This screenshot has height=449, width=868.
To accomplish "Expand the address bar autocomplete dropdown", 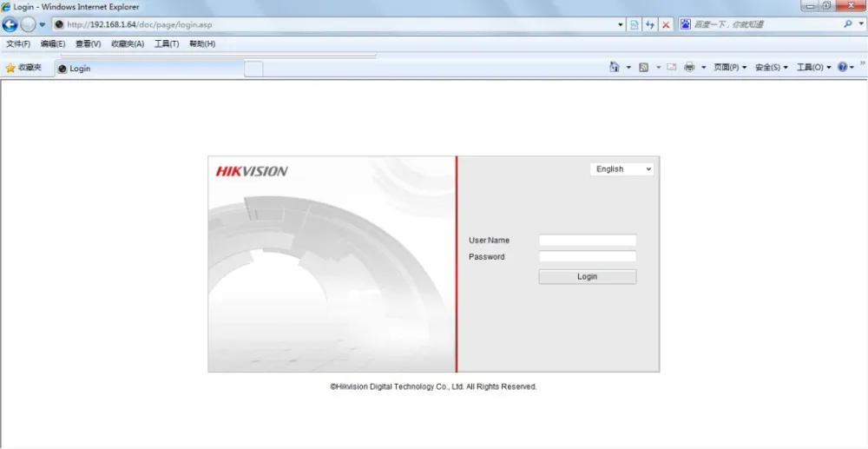I will 621,25.
